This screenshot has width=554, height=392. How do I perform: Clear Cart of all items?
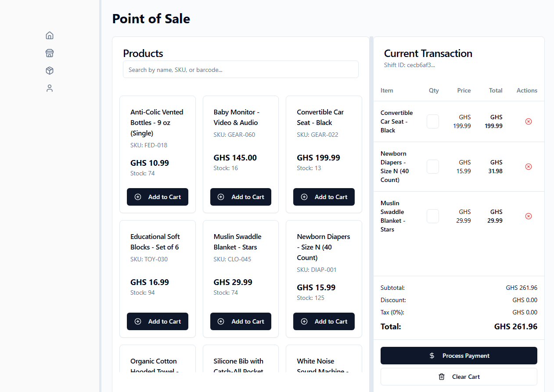[459, 377]
